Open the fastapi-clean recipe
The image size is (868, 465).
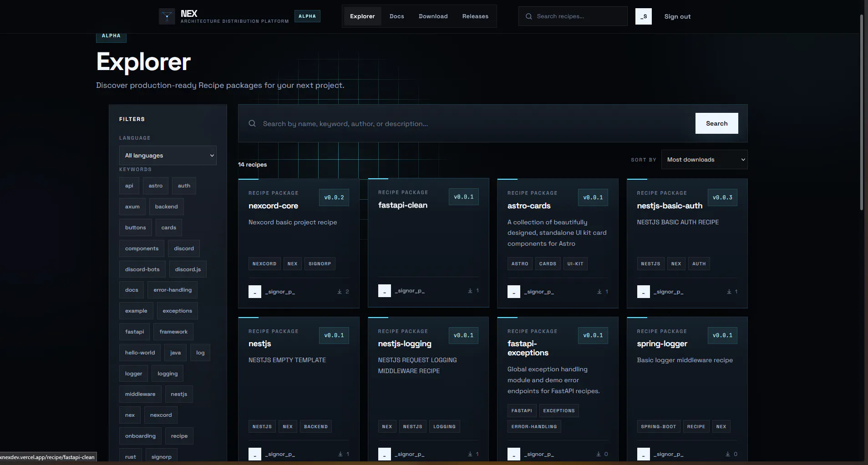click(403, 205)
